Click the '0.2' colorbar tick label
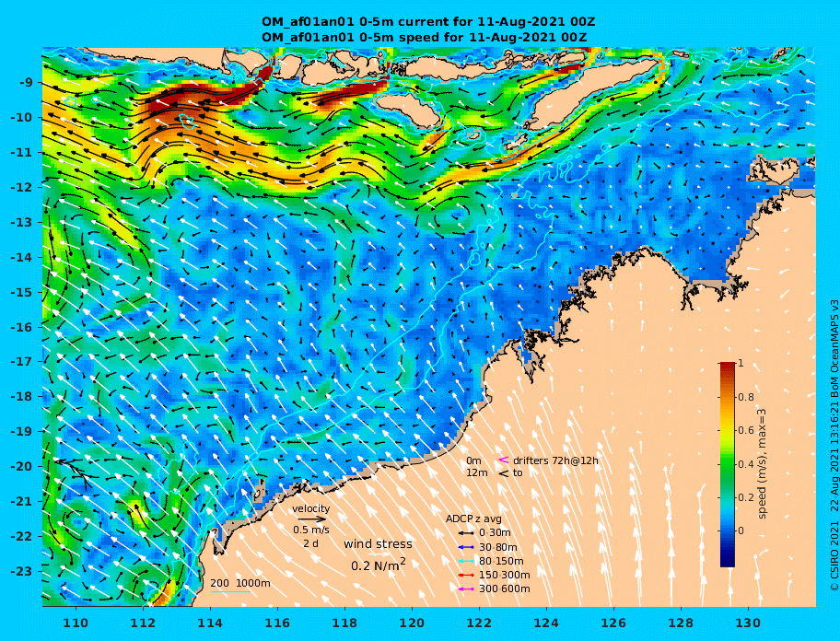 746,497
